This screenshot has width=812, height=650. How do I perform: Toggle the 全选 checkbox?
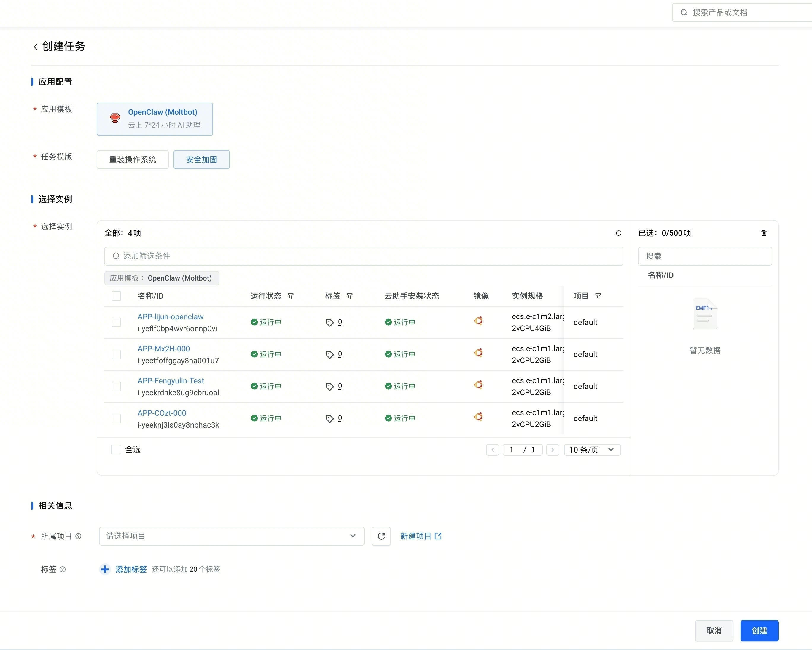[x=116, y=450]
